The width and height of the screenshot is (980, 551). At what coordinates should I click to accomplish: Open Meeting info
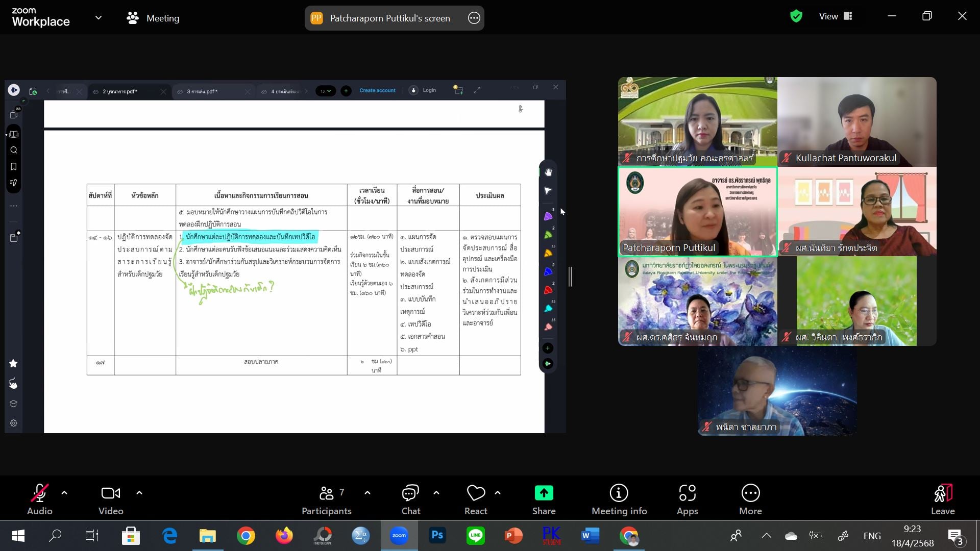click(619, 499)
